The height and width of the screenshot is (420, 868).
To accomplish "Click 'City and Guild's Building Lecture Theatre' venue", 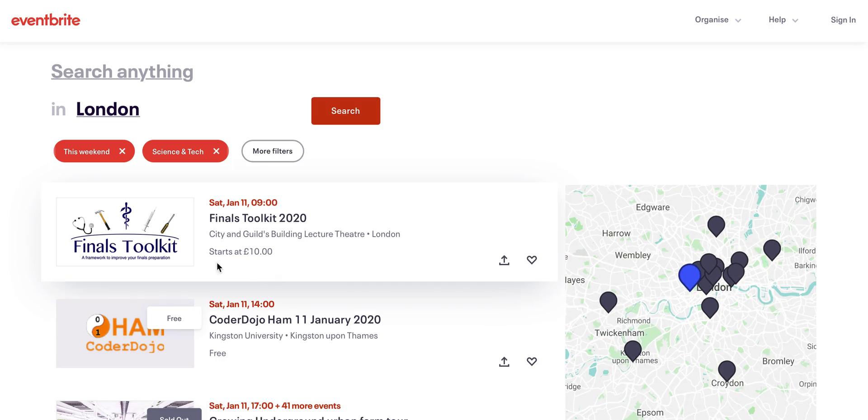I will [x=287, y=234].
